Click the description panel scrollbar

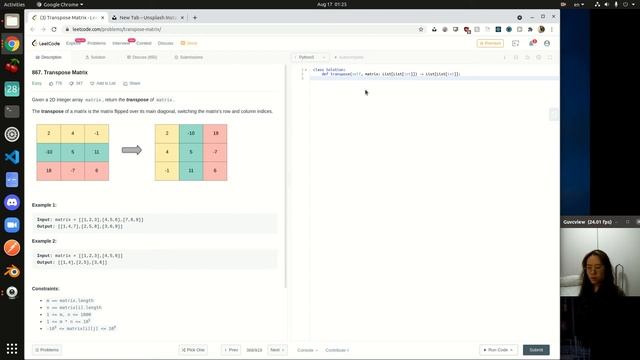[x=285, y=176]
